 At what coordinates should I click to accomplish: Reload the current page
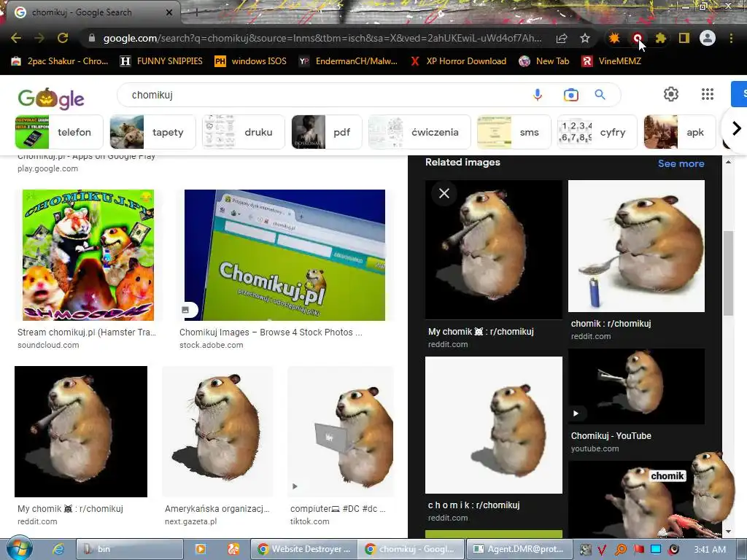click(x=63, y=38)
